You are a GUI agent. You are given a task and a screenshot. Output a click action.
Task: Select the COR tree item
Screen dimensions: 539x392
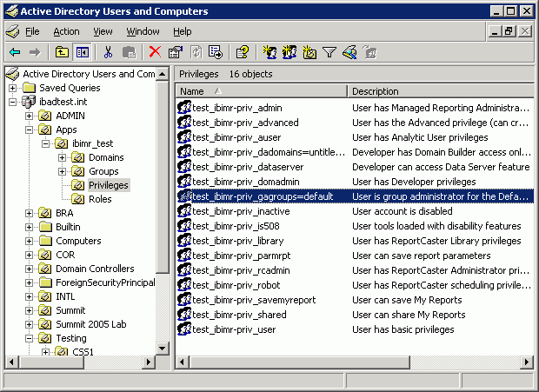pyautogui.click(x=65, y=255)
